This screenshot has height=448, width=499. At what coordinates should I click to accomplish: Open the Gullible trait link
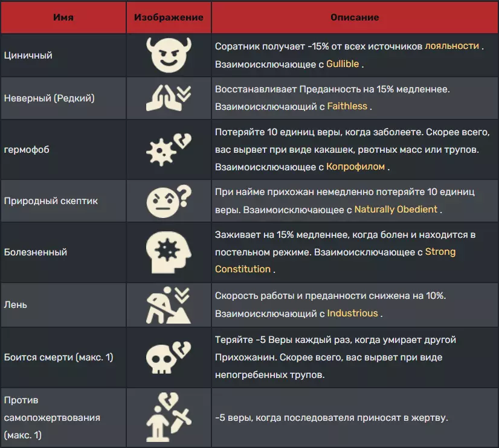(343, 64)
